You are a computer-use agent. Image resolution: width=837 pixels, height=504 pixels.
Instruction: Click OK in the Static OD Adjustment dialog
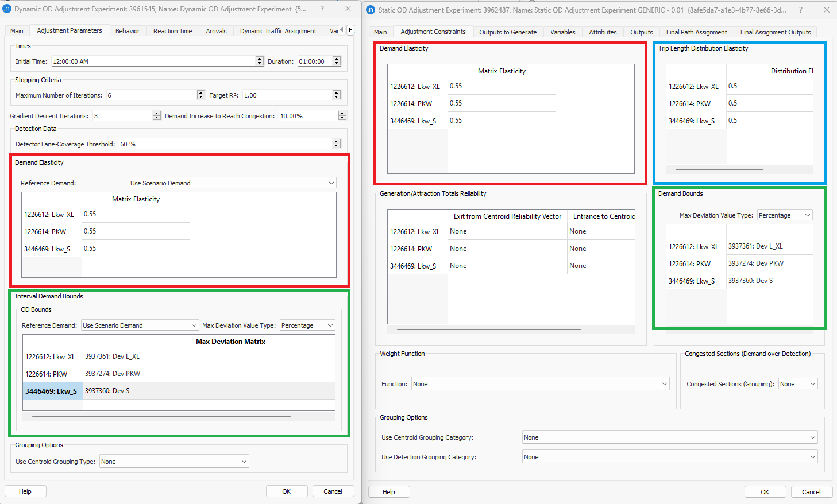(x=765, y=491)
